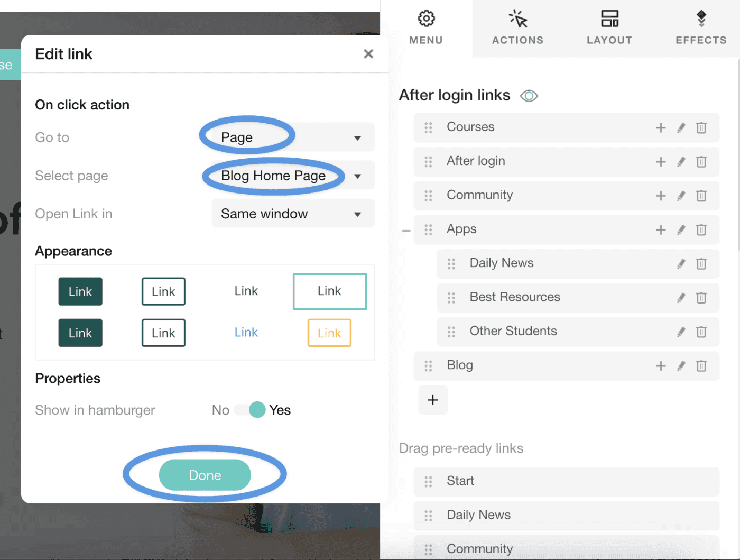740x560 pixels.
Task: Add a sub-link under Blog
Action: click(661, 366)
